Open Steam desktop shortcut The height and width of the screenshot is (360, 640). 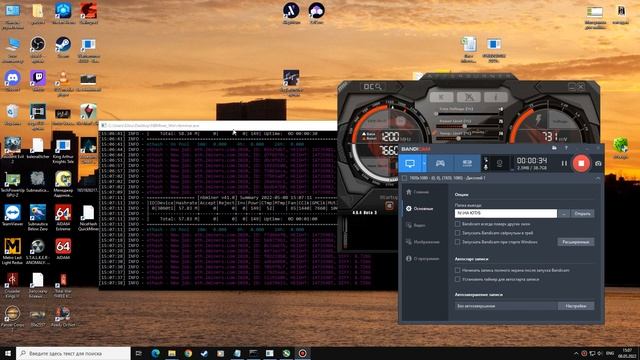point(63,47)
